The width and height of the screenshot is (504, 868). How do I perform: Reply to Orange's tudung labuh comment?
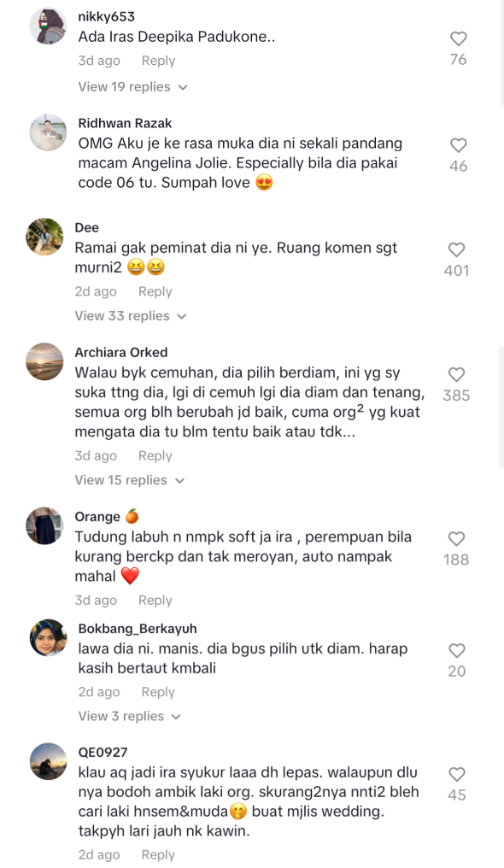point(155,601)
